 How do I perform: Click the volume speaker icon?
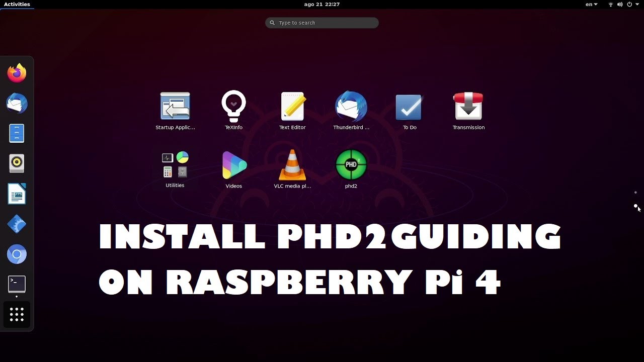(620, 4)
